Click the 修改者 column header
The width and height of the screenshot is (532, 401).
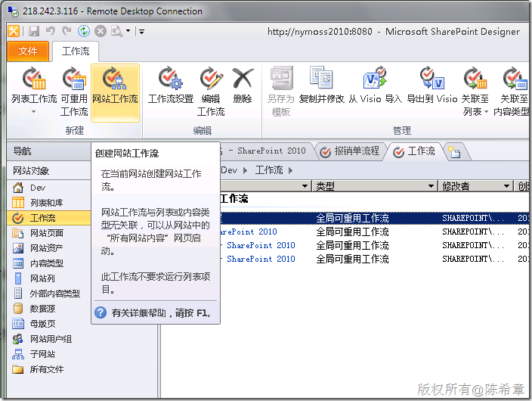[x=475, y=186]
